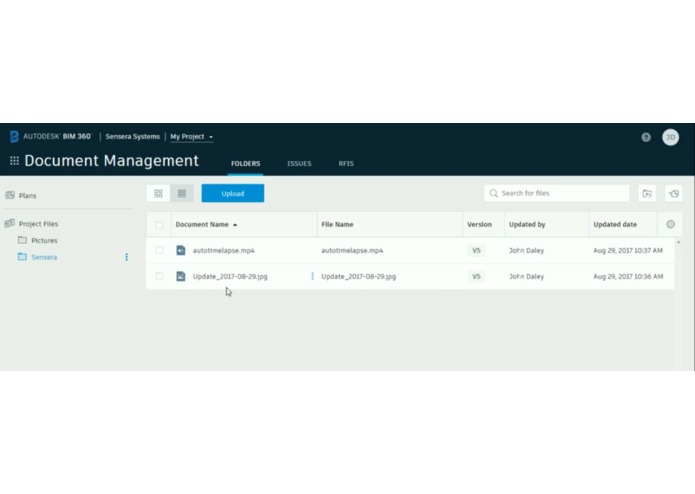The height and width of the screenshot is (494, 695).
Task: Click the Sensera folder icon
Action: point(22,257)
